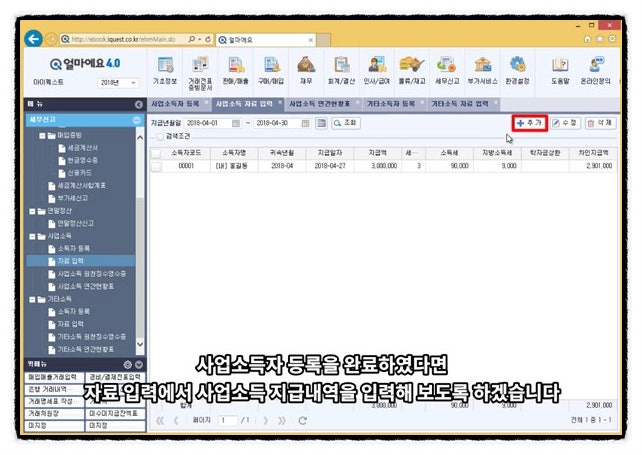Collapse the 기타소득 folder
Screen dimensions: 642x455
[x=32, y=299]
